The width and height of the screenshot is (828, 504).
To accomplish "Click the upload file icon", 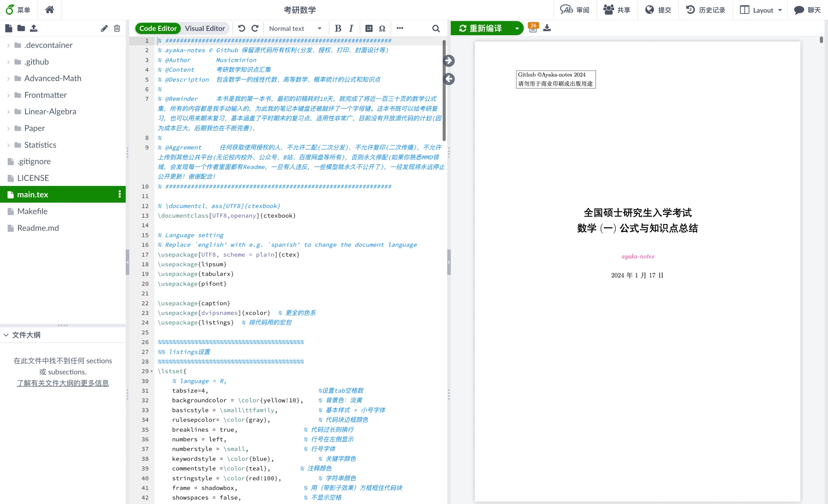I will pos(34,28).
